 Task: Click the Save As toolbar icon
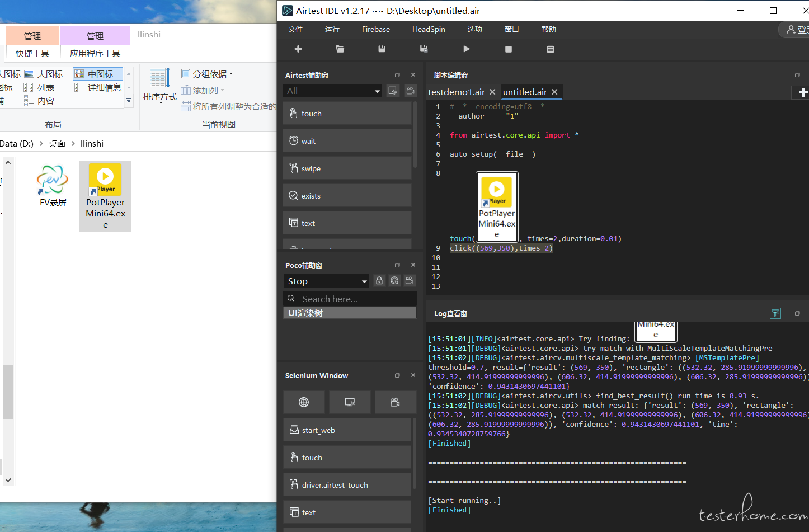click(x=424, y=49)
